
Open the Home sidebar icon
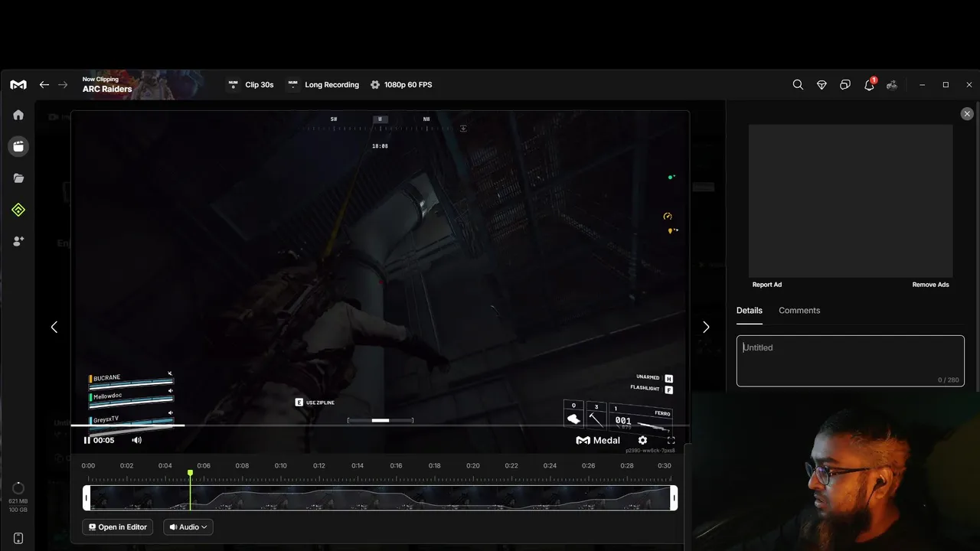click(18, 115)
